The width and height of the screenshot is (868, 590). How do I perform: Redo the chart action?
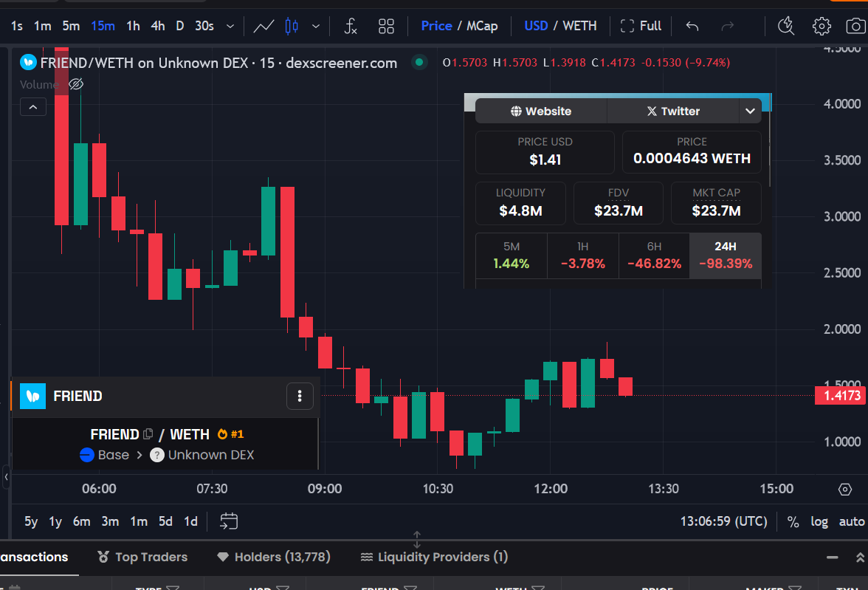pyautogui.click(x=728, y=26)
